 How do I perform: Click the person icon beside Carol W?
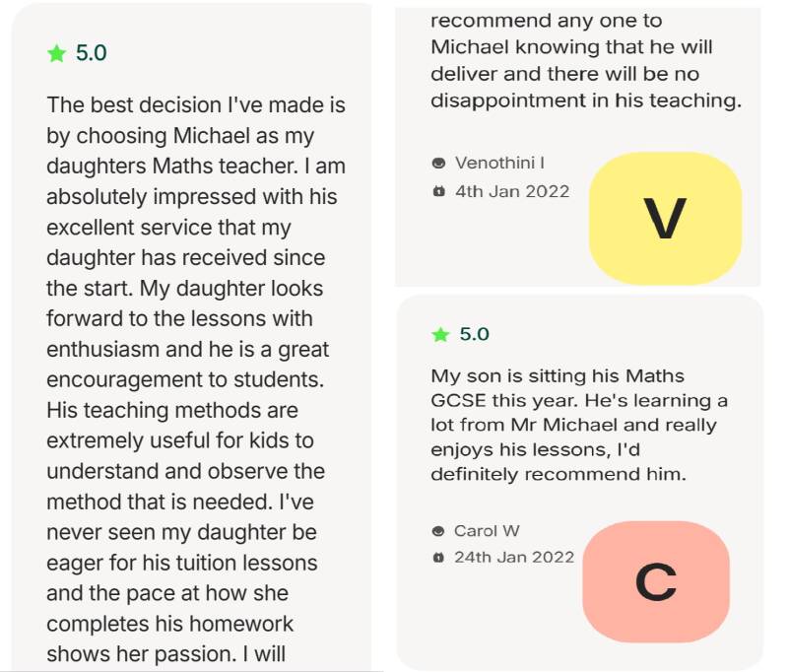438,531
